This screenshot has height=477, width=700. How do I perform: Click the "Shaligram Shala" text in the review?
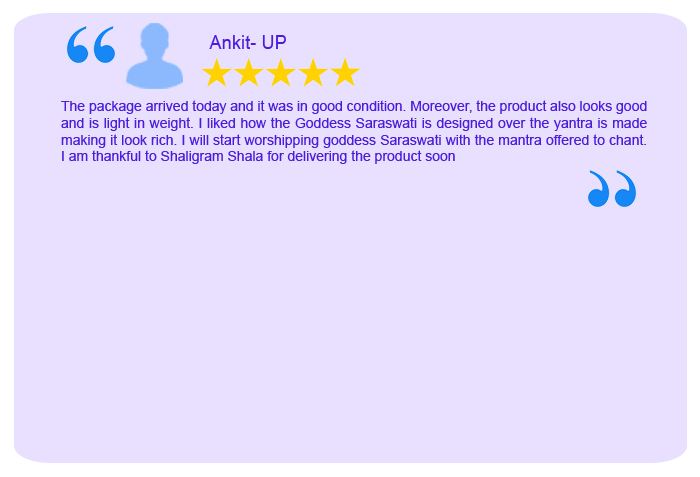tap(212, 157)
